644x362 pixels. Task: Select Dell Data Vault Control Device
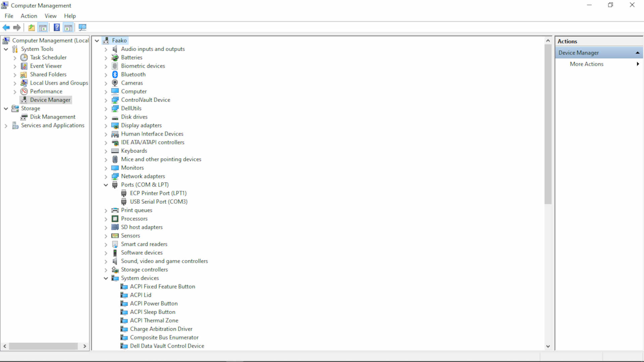pyautogui.click(x=167, y=346)
